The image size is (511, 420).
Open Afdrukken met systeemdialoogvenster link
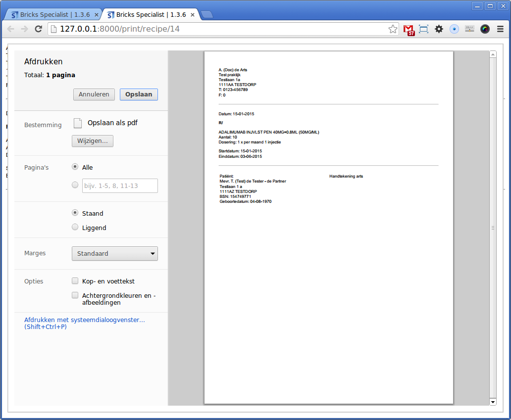[84, 324]
